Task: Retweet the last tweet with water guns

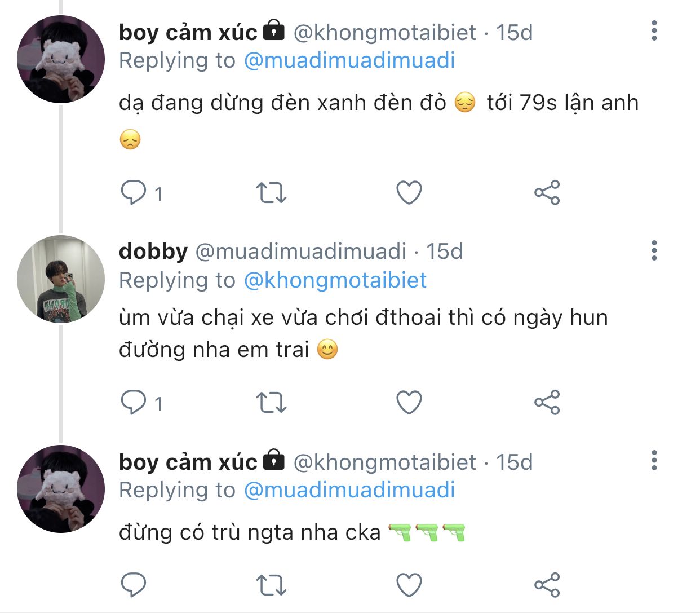Action: pyautogui.click(x=271, y=585)
